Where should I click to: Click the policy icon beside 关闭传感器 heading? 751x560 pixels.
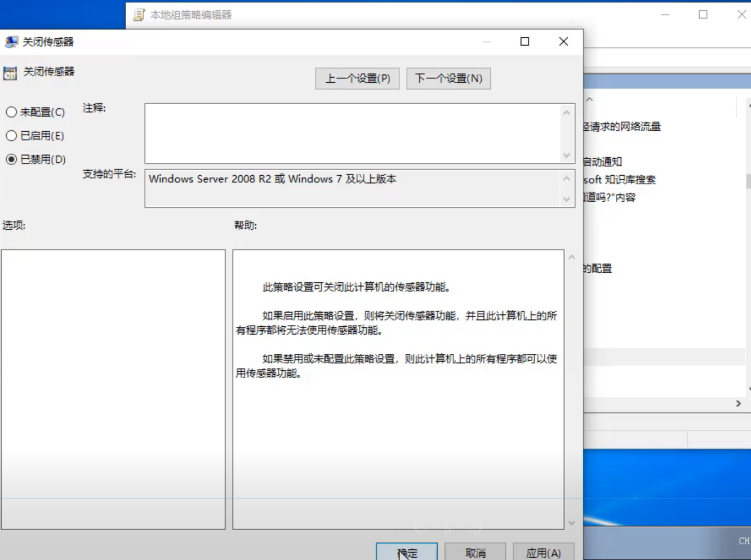10,73
